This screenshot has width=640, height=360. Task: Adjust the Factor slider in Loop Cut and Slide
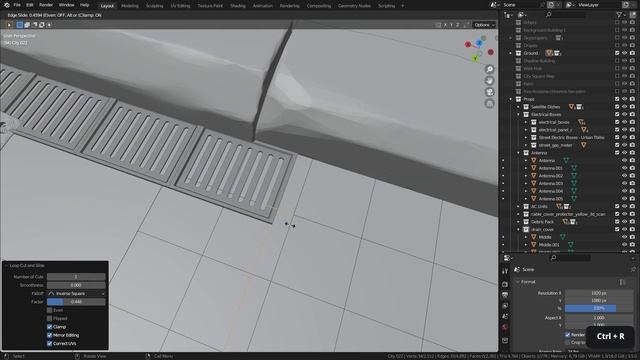[76, 302]
